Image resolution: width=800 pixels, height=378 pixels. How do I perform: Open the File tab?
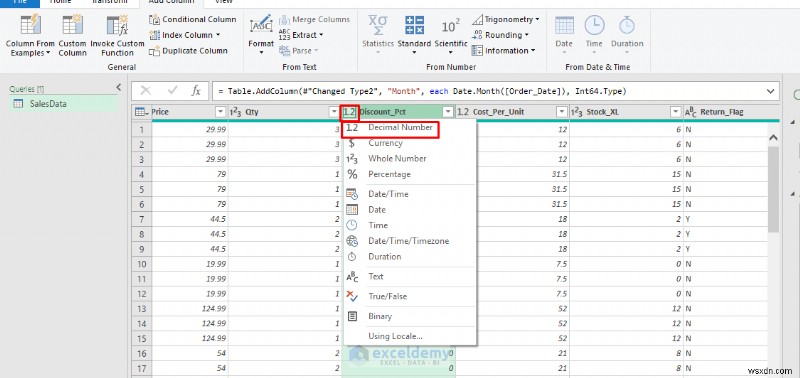coord(20,3)
